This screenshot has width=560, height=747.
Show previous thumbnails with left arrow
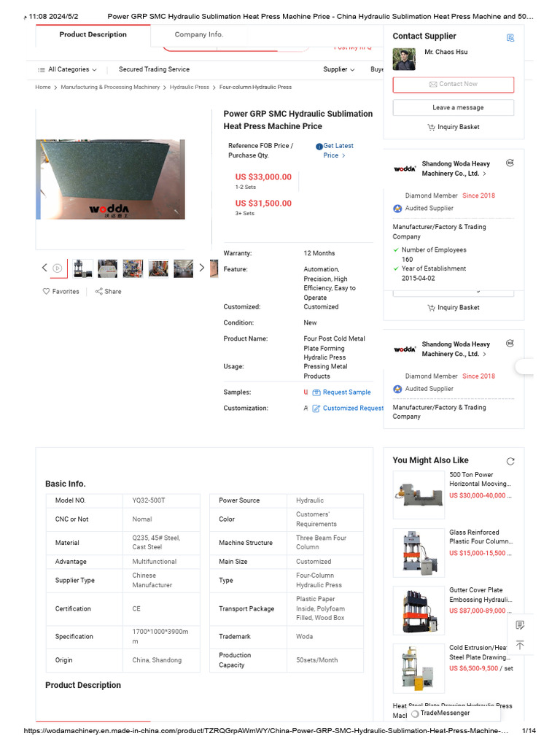point(44,268)
